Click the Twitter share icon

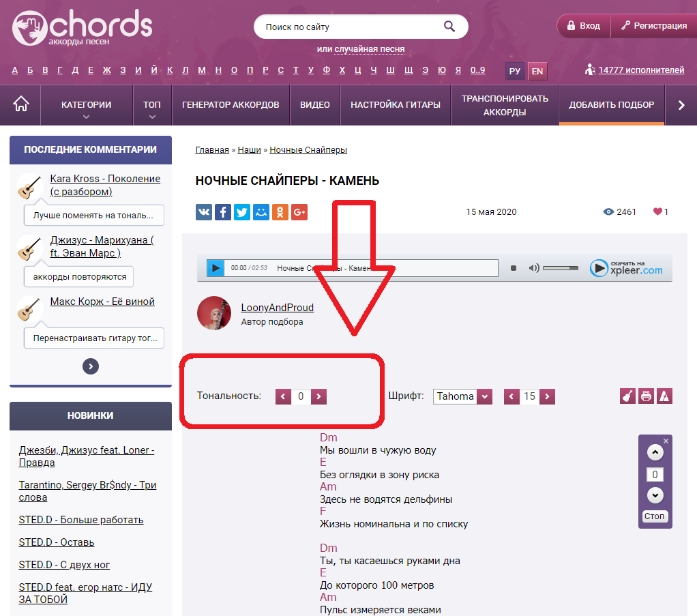pyautogui.click(x=242, y=212)
